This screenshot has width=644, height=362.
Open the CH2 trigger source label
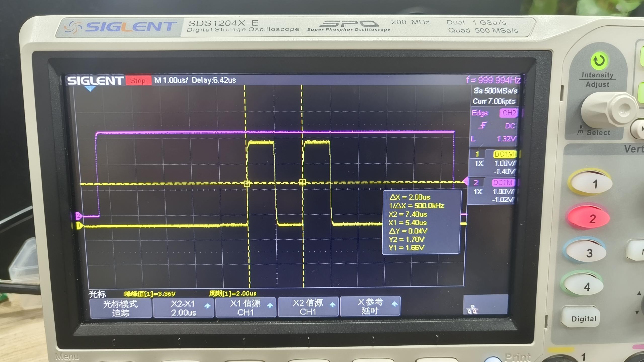(x=508, y=113)
